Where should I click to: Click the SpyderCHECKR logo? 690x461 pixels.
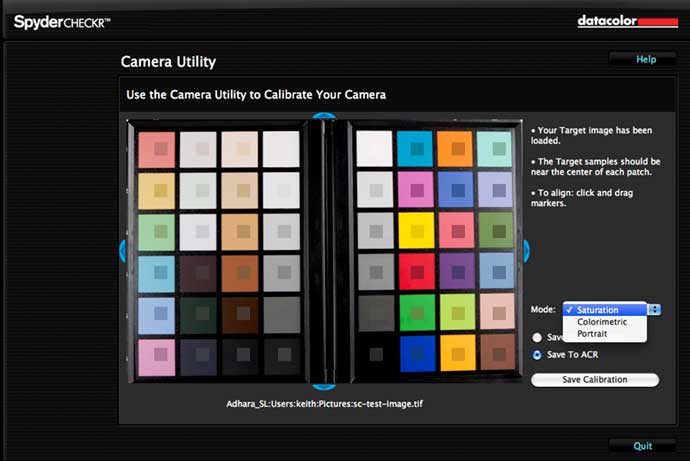62,22
